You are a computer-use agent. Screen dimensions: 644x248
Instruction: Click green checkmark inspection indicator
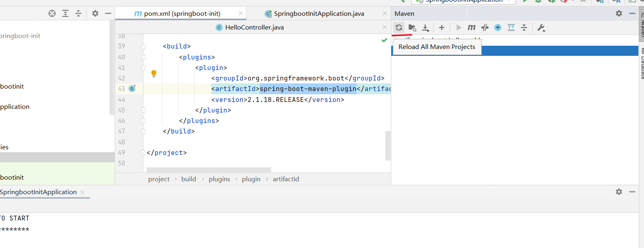(x=384, y=40)
